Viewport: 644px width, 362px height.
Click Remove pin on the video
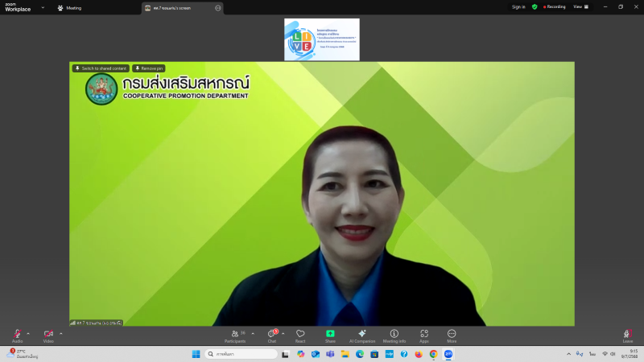click(149, 68)
